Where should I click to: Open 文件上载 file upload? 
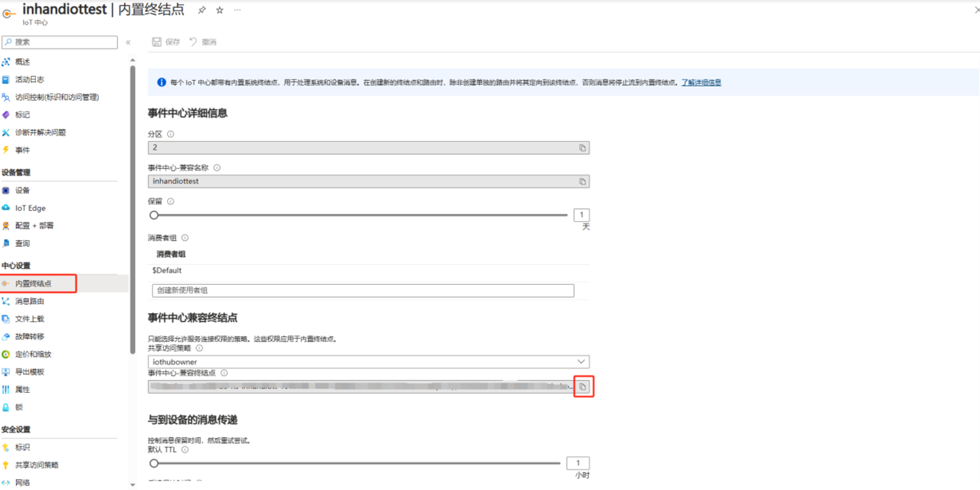pyautogui.click(x=29, y=319)
